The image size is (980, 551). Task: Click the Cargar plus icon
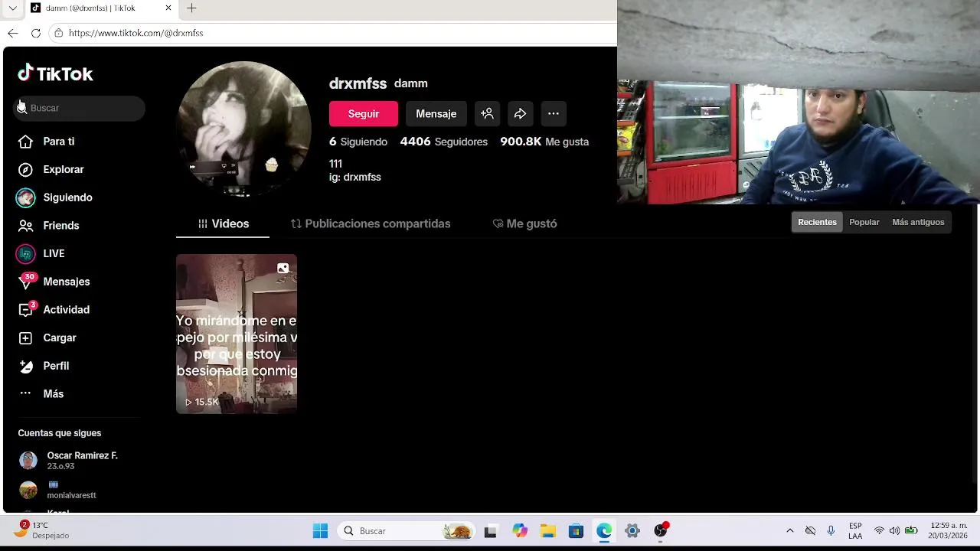(25, 337)
